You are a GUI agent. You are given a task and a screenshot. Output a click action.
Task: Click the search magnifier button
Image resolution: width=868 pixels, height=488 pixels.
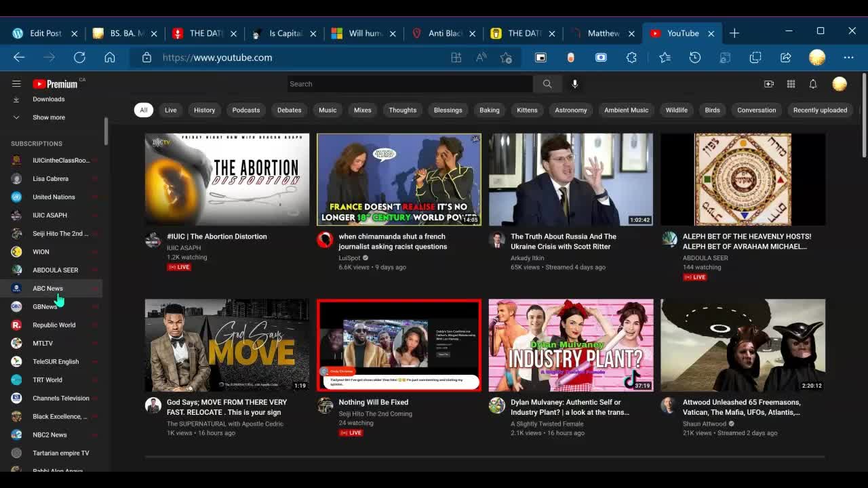(547, 84)
